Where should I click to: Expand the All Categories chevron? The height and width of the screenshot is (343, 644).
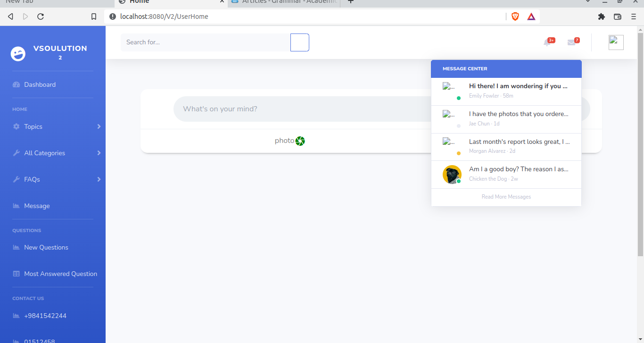point(99,153)
